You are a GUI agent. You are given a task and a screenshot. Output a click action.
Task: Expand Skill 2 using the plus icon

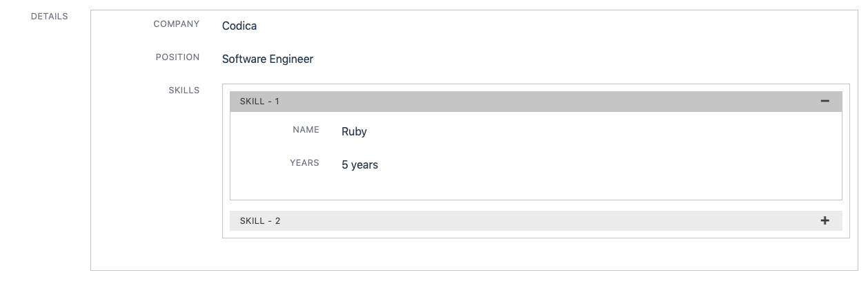pyautogui.click(x=825, y=221)
